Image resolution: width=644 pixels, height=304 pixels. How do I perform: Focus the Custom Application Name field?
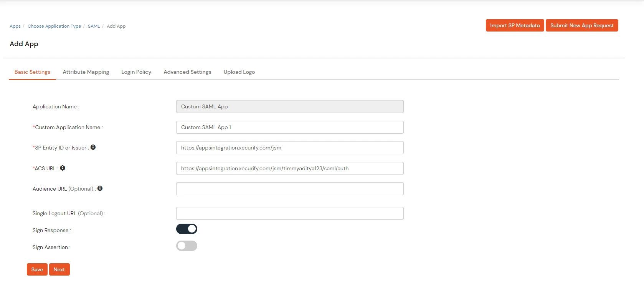pos(290,127)
